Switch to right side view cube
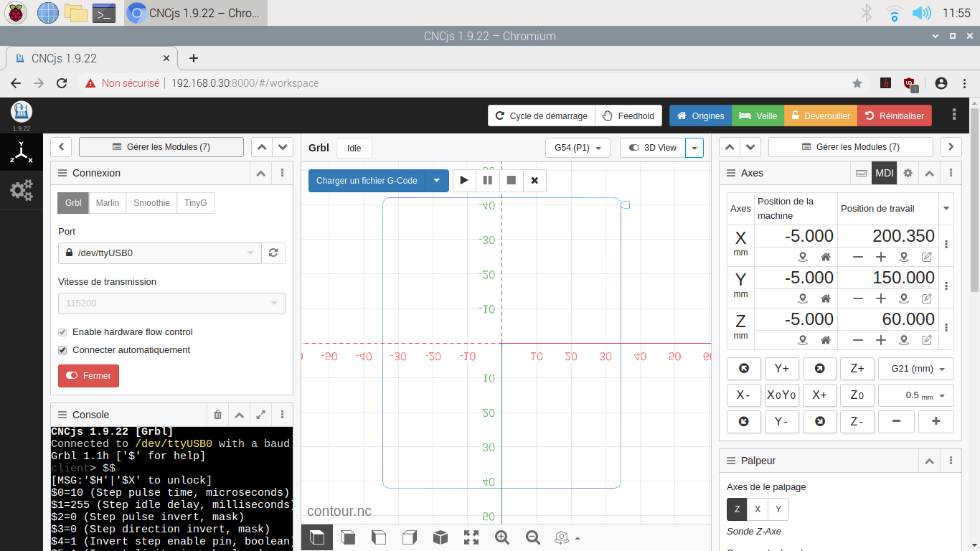This screenshot has height=551, width=980. click(x=410, y=537)
